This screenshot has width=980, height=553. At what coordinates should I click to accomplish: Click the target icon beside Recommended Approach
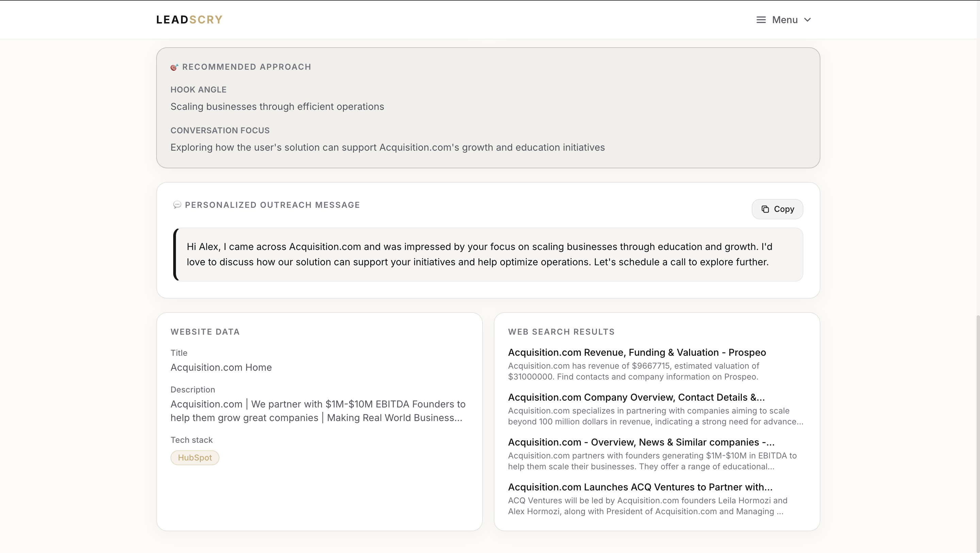pos(174,67)
